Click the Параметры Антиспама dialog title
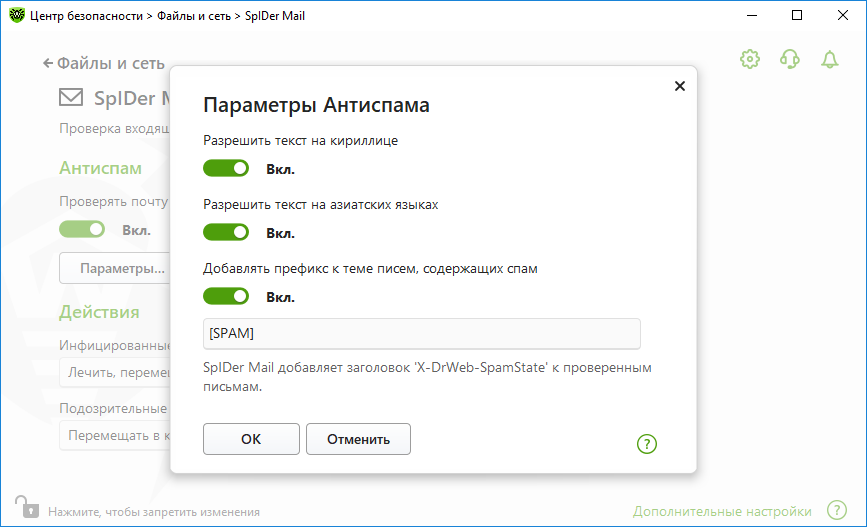Viewport: 867px width, 527px height. point(316,105)
